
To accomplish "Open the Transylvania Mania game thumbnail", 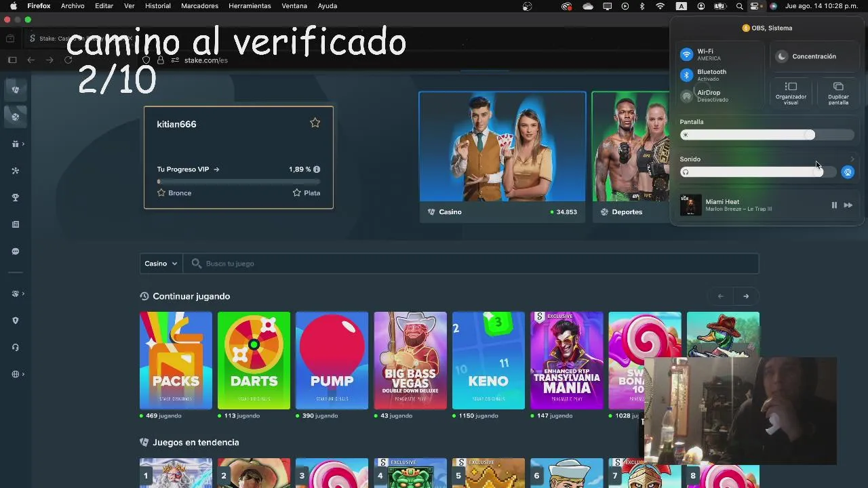I will click(x=566, y=361).
